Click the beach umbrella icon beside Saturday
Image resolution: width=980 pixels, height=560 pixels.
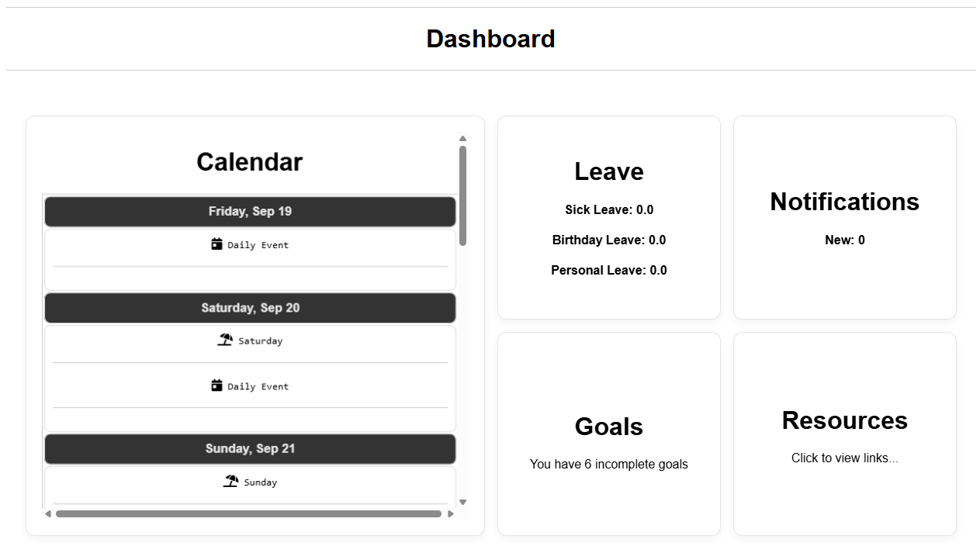pos(225,340)
